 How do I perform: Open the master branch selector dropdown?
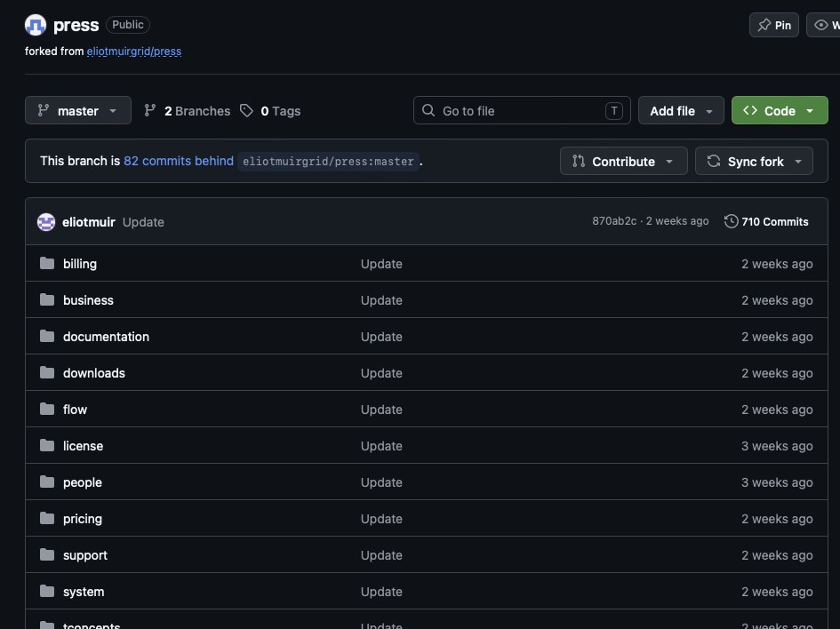pyautogui.click(x=78, y=110)
